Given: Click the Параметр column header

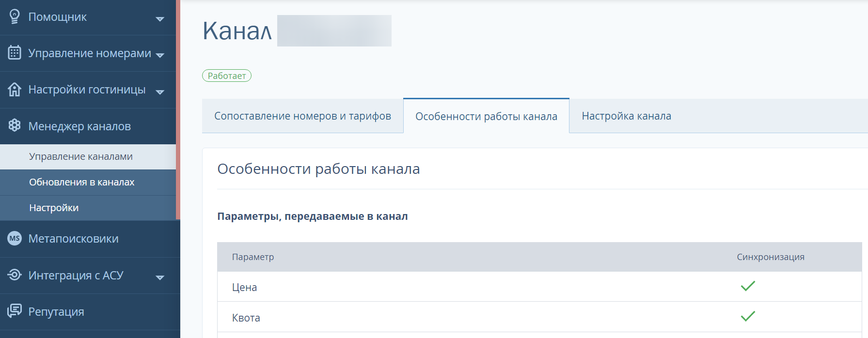Looking at the screenshot, I should tap(253, 257).
